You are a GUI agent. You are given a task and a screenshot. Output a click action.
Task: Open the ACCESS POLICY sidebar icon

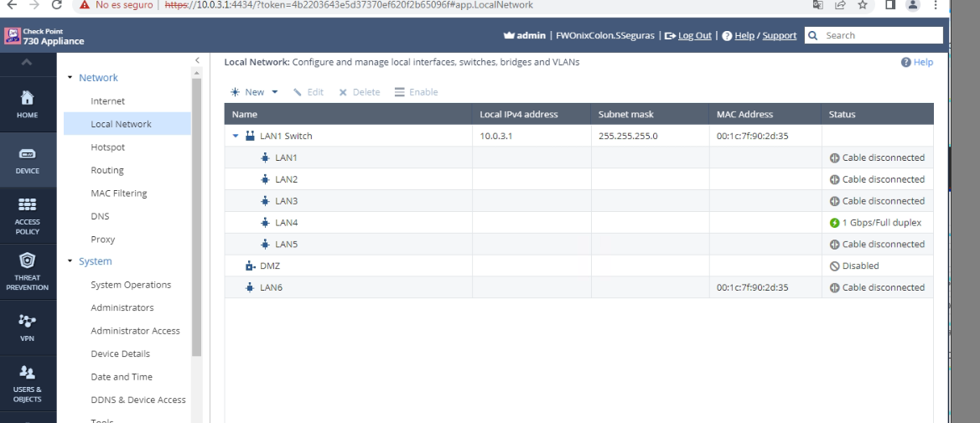point(28,216)
